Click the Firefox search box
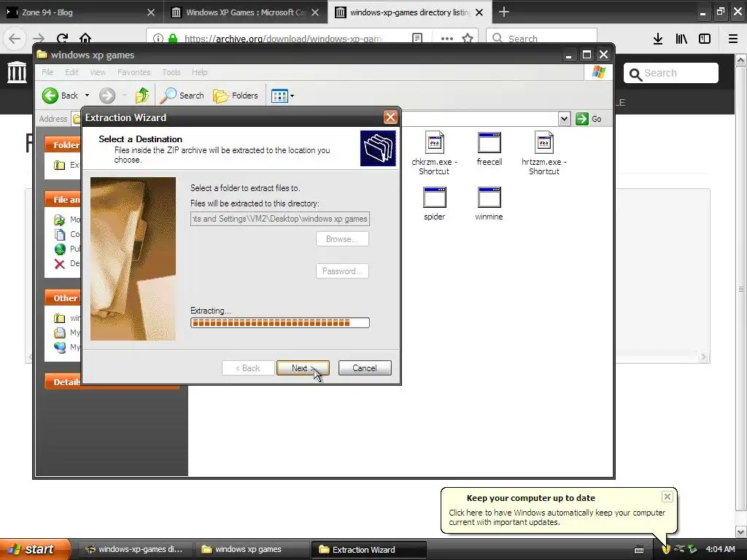Screen dimensions: 747x560 pos(542,39)
